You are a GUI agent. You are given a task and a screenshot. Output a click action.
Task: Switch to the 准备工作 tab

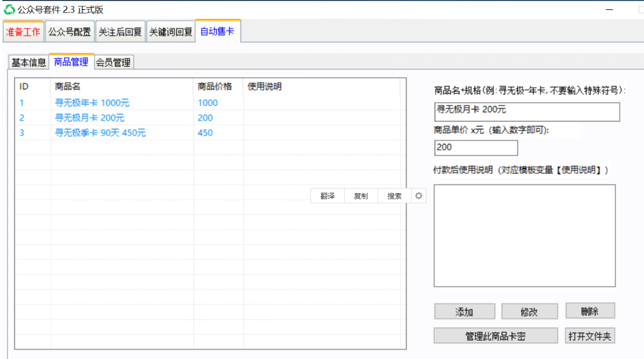point(23,32)
